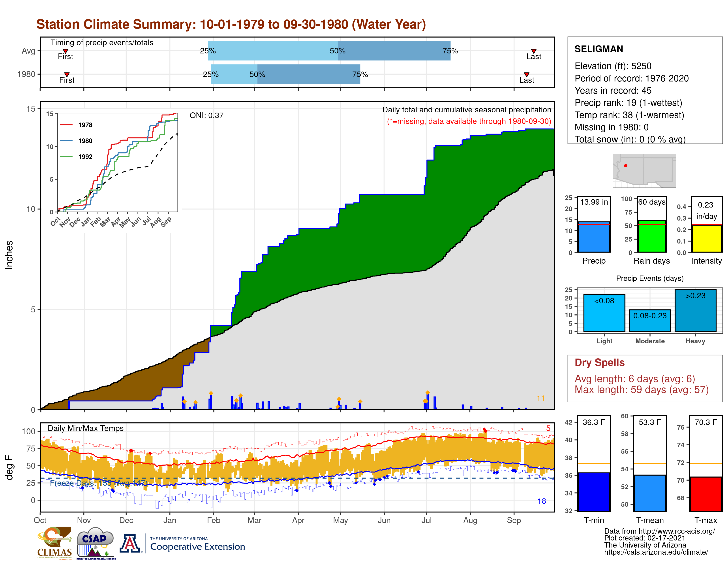Click the 1980 row 'Last' red triangle marker
Screen dimensions: 728x563
(x=527, y=74)
